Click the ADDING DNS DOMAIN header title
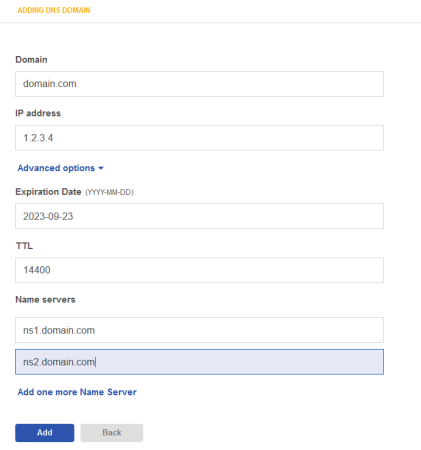 pyautogui.click(x=54, y=10)
